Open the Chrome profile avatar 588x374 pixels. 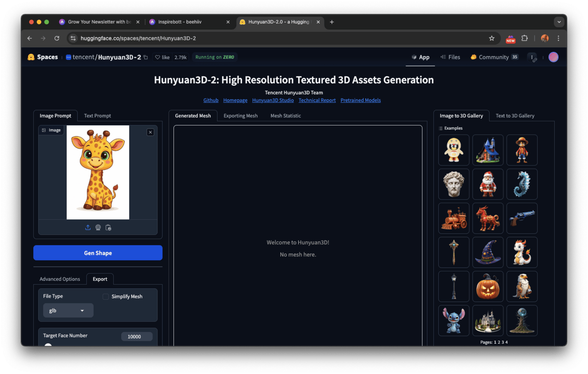click(x=545, y=38)
